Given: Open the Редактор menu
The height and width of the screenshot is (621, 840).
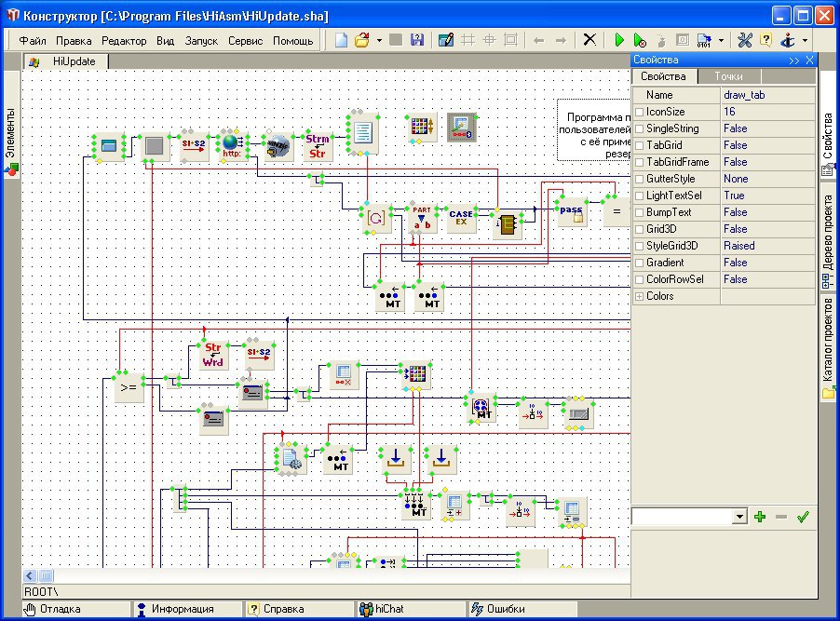Looking at the screenshot, I should (124, 41).
